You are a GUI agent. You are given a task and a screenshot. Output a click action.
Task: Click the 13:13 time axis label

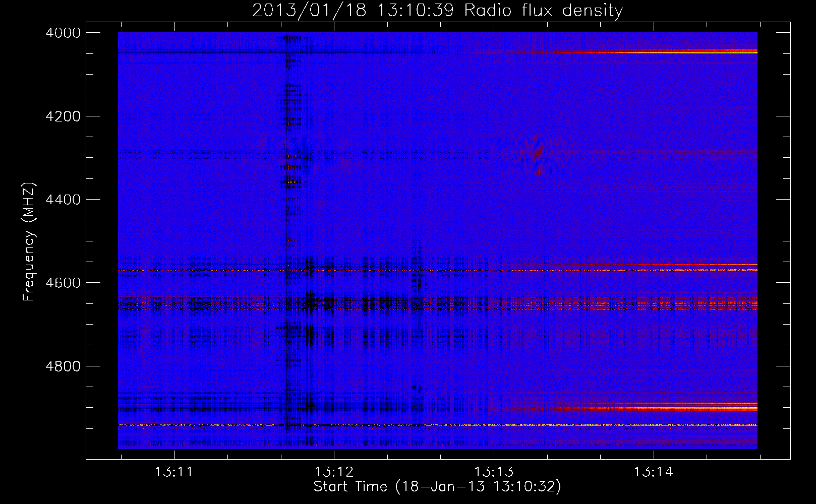[x=494, y=472]
